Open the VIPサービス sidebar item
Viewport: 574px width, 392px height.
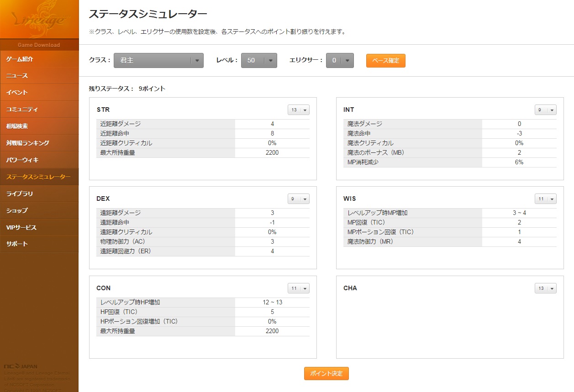39,227
